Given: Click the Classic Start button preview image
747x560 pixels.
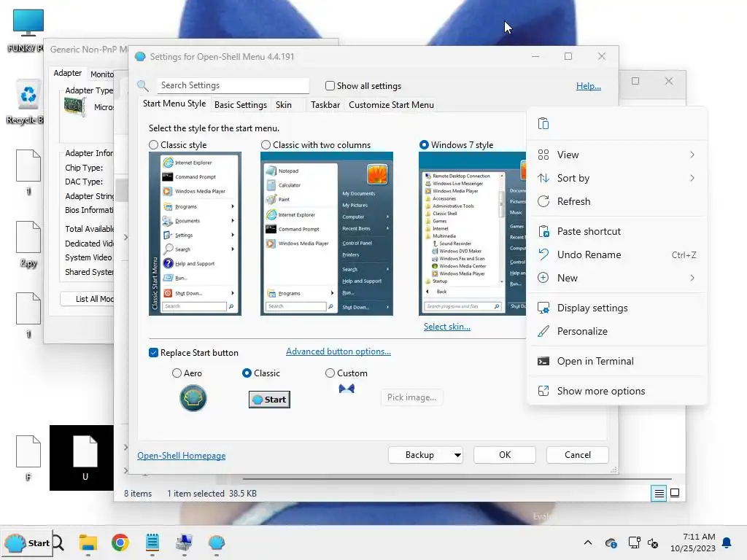Looking at the screenshot, I should point(269,400).
